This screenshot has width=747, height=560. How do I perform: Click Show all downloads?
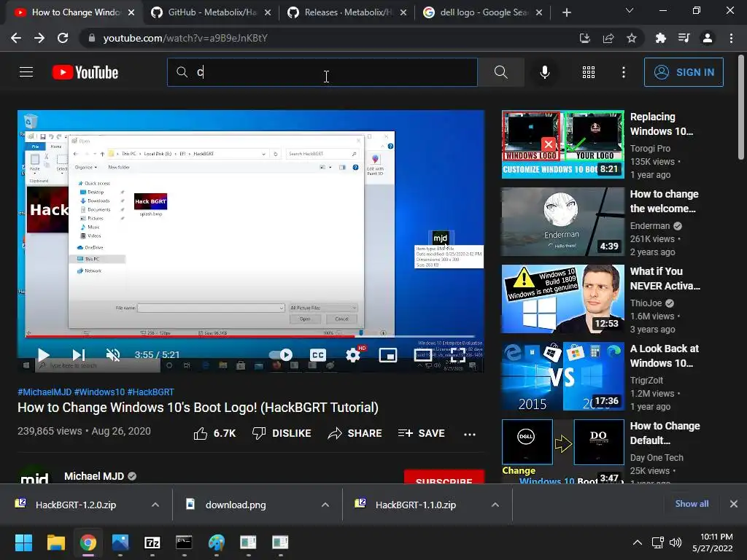pyautogui.click(x=692, y=504)
